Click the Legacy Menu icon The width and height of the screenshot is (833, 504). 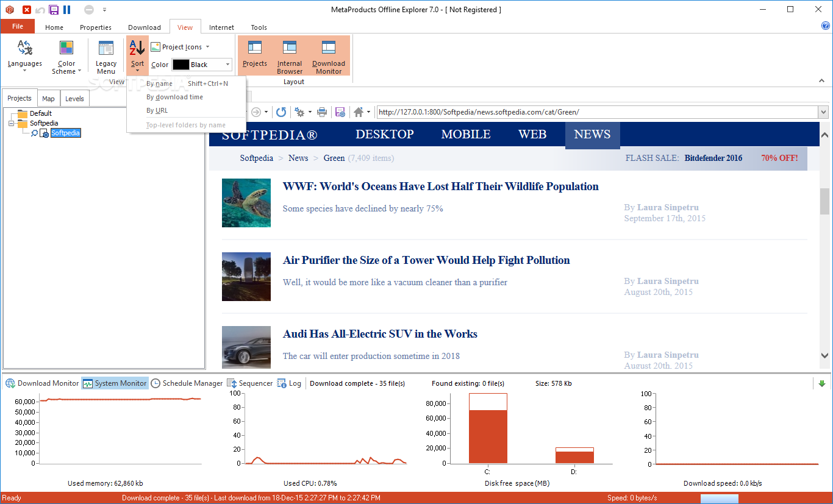click(x=106, y=48)
